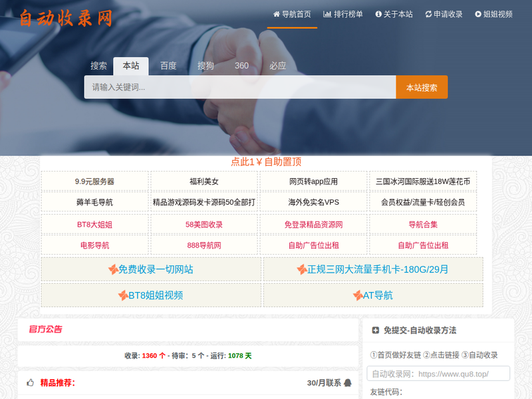This screenshot has height=399, width=532.
Task: Open the 免登录精品资源网 link
Action: pos(313,225)
